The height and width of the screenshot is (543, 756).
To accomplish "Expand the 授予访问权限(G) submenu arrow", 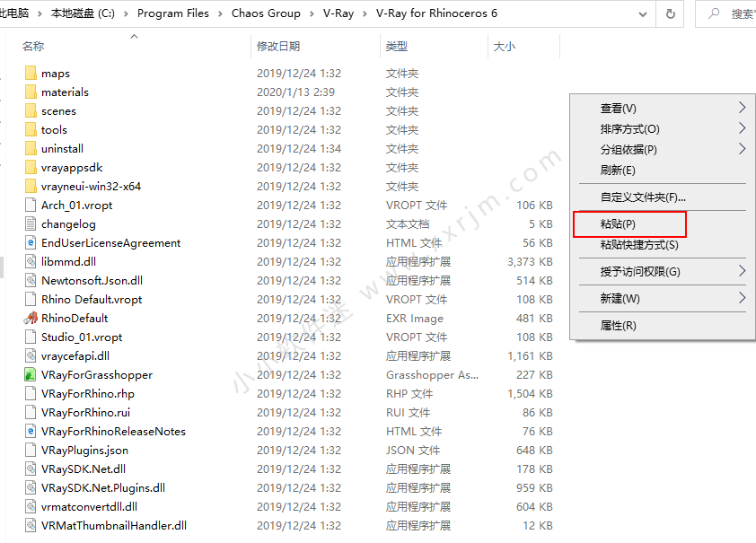I will point(743,271).
